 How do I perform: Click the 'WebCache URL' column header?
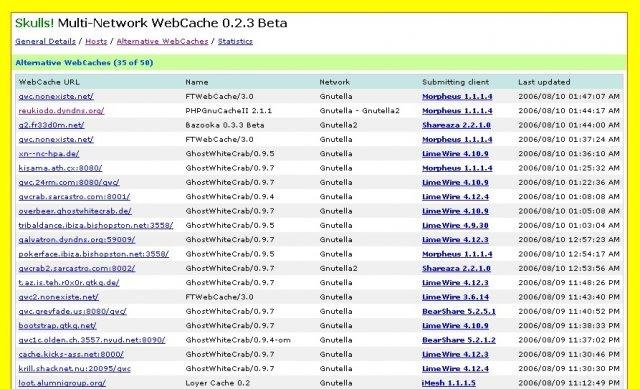49,82
